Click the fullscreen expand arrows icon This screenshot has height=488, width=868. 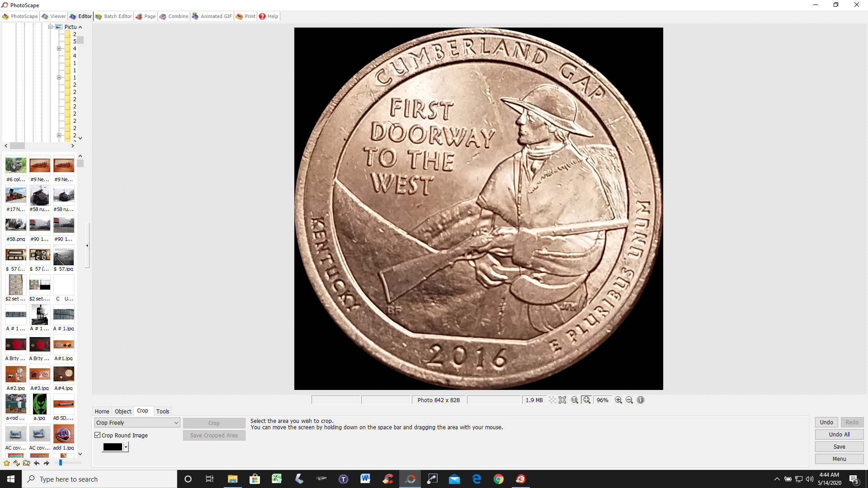[x=562, y=400]
